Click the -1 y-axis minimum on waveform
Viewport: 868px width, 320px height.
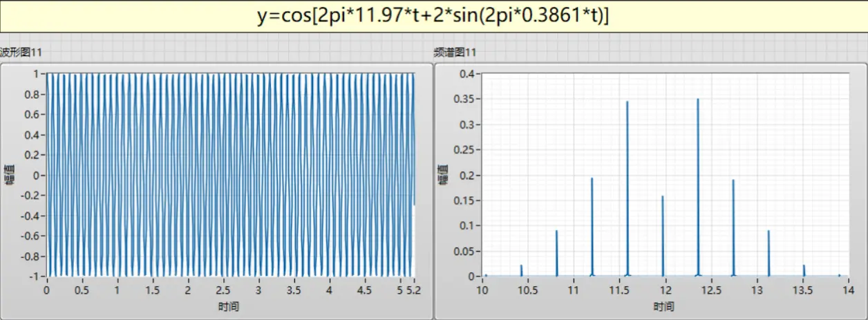[36, 276]
